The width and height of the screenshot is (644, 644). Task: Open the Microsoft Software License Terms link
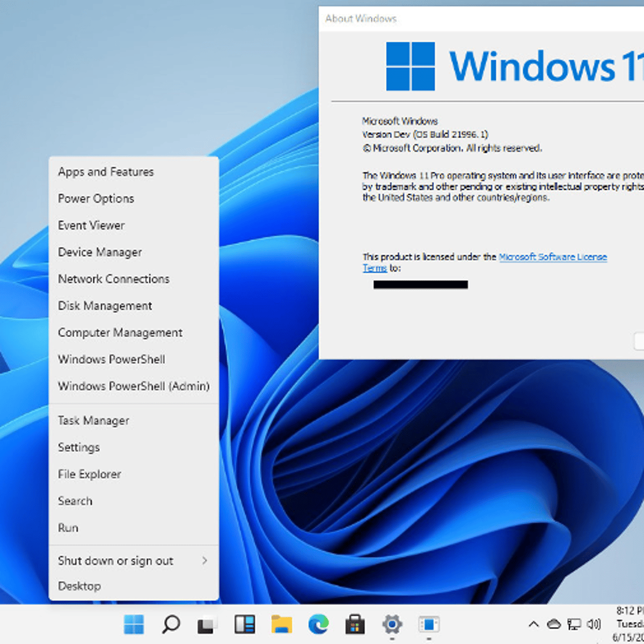pos(553,257)
